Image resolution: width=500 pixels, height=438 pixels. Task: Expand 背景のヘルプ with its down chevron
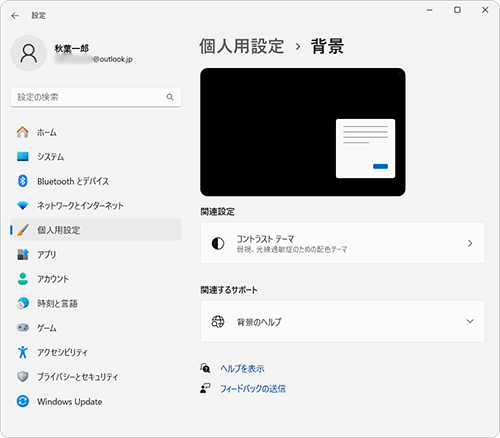470,321
